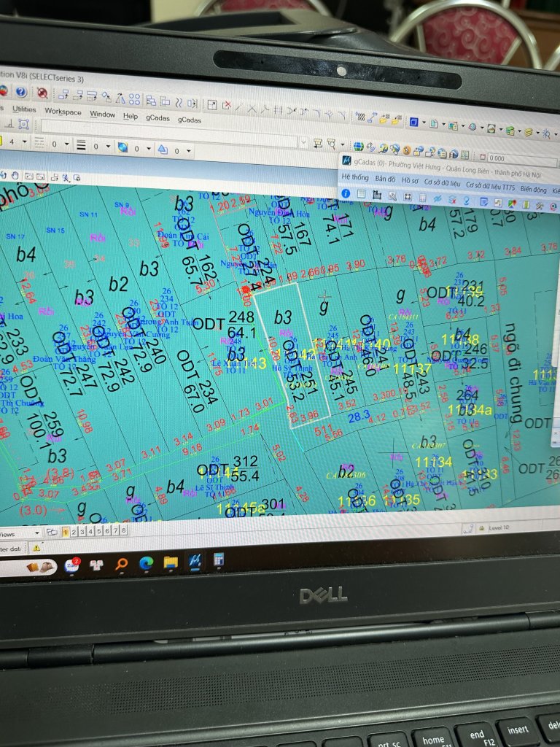Expand the Views group dropdown
Viewport: 560px width, 747px height.
(x=37, y=533)
